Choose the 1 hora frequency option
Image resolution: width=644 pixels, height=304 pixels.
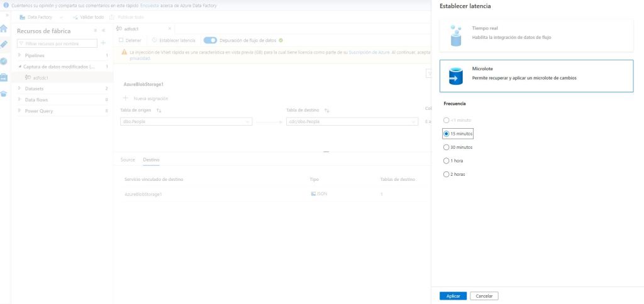(447, 160)
